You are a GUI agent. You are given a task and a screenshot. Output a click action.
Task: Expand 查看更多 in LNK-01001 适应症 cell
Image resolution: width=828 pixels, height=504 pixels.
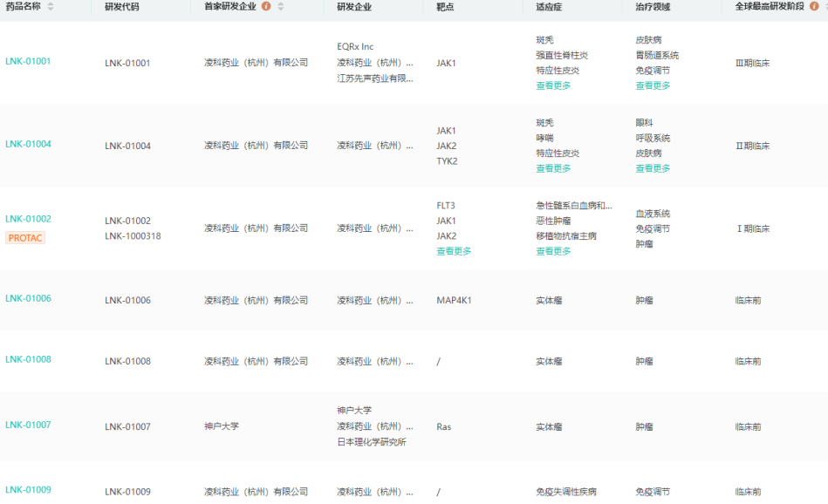(553, 85)
